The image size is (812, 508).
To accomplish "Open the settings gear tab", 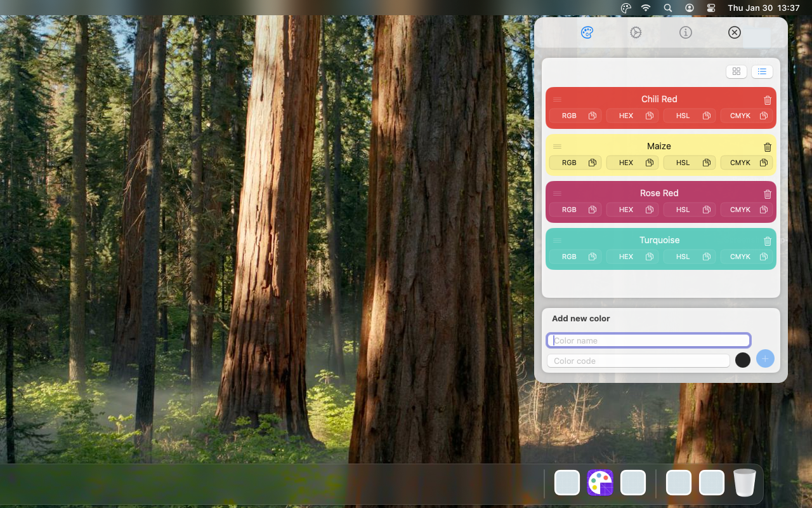I will (x=636, y=32).
